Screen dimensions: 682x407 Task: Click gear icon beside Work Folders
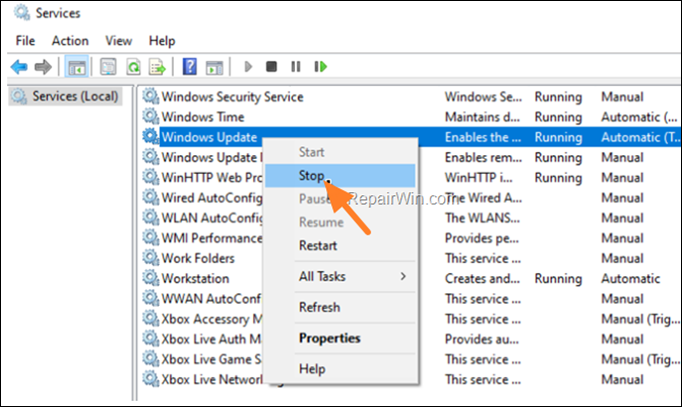pyautogui.click(x=150, y=258)
